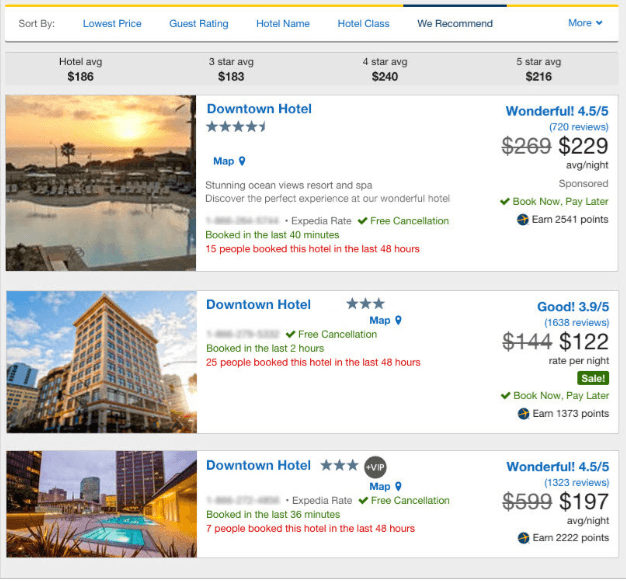Open the Downtown Hotel title priced $197

[x=258, y=465]
